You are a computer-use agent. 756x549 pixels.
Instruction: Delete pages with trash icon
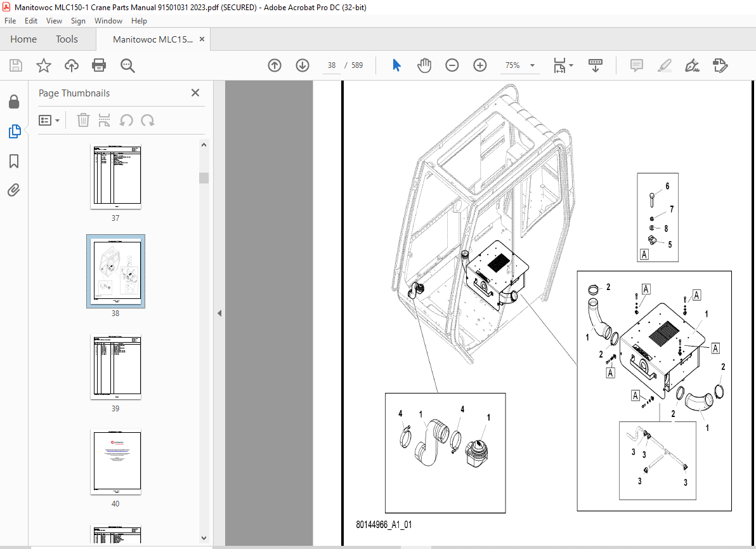(83, 120)
